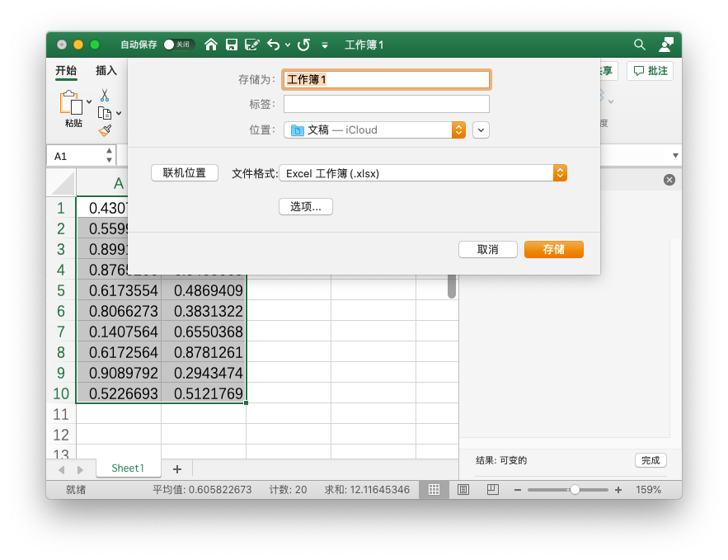Click the Redo icon in title bar
This screenshot has width=728, height=560.
303,45
